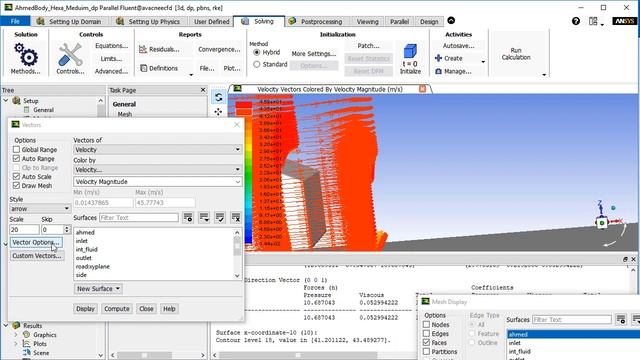
Task: Click Display button in Vectors dialog
Action: coord(85,309)
